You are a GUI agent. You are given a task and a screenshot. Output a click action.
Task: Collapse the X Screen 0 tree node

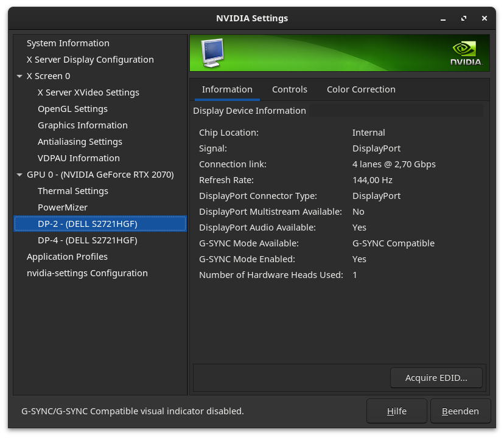click(19, 76)
